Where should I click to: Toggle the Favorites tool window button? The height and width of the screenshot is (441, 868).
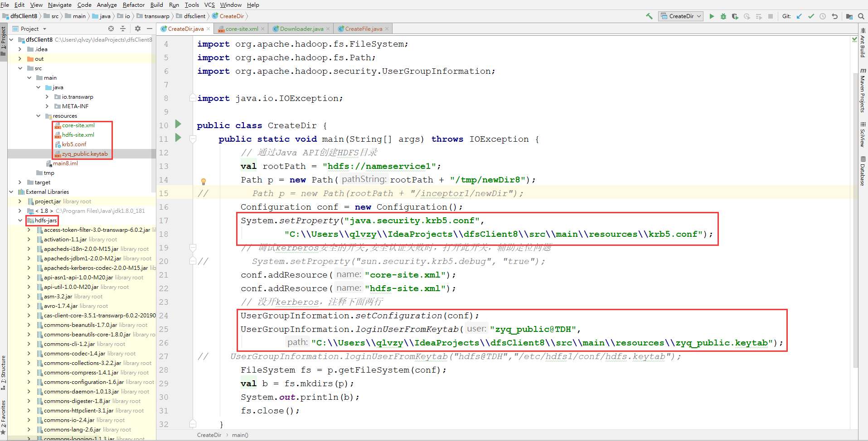click(3, 417)
